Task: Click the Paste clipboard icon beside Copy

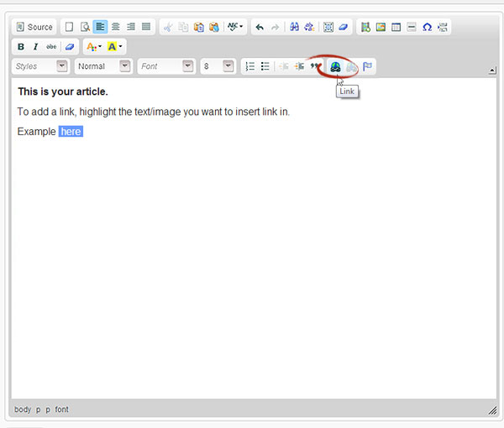Action: [x=199, y=27]
